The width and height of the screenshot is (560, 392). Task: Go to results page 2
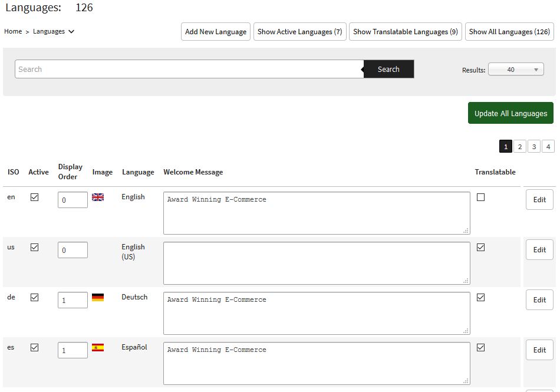(x=520, y=146)
